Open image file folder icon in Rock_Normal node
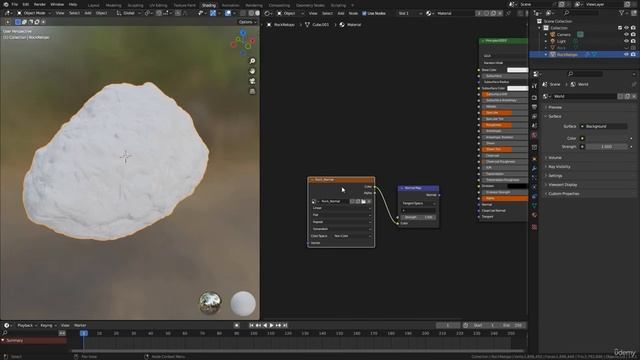 coord(363,201)
